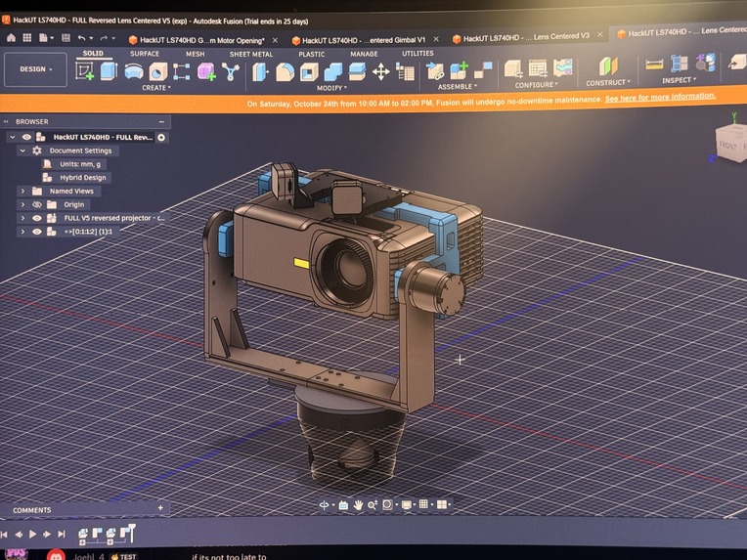Click 'See here for more information' link
This screenshot has width=747, height=560.
[660, 97]
